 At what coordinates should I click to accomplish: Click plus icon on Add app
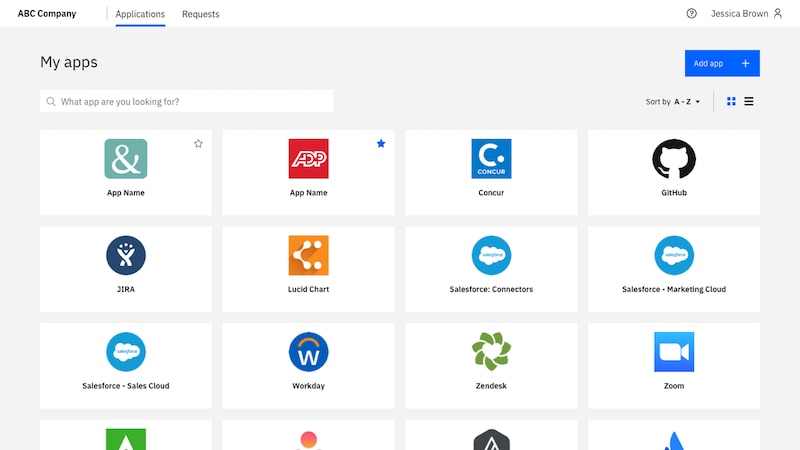coord(745,63)
